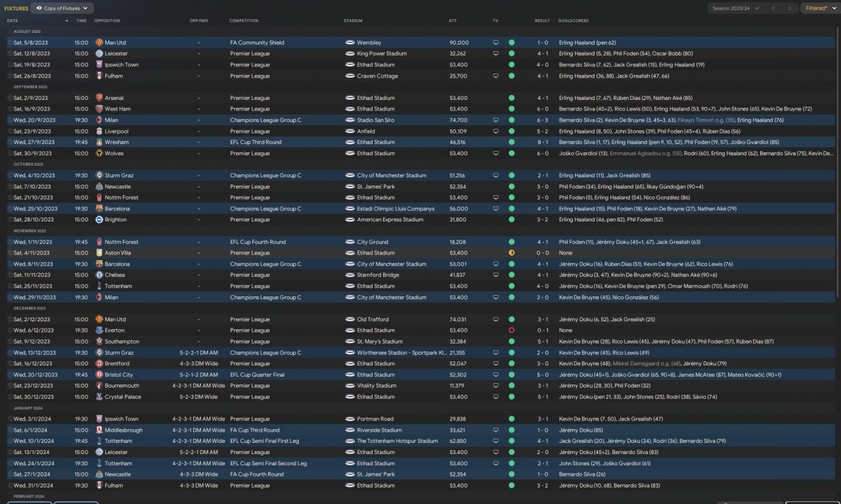Image resolution: width=841 pixels, height=504 pixels.
Task: Click the Everton club badge
Action: (x=99, y=331)
